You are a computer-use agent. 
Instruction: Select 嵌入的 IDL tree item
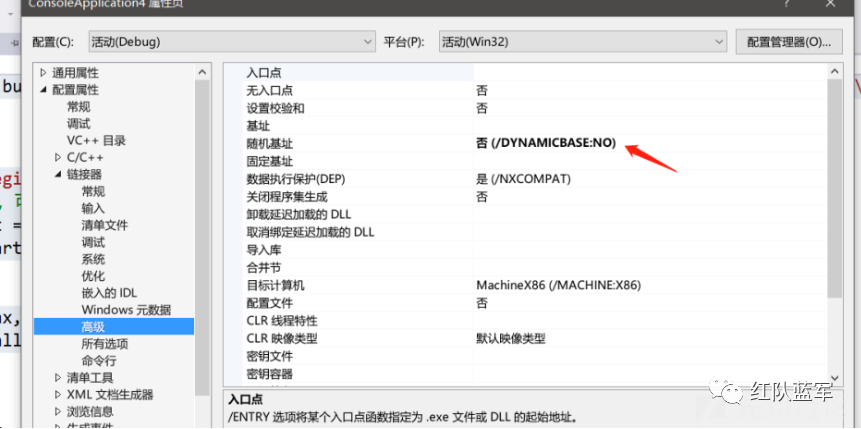[109, 293]
